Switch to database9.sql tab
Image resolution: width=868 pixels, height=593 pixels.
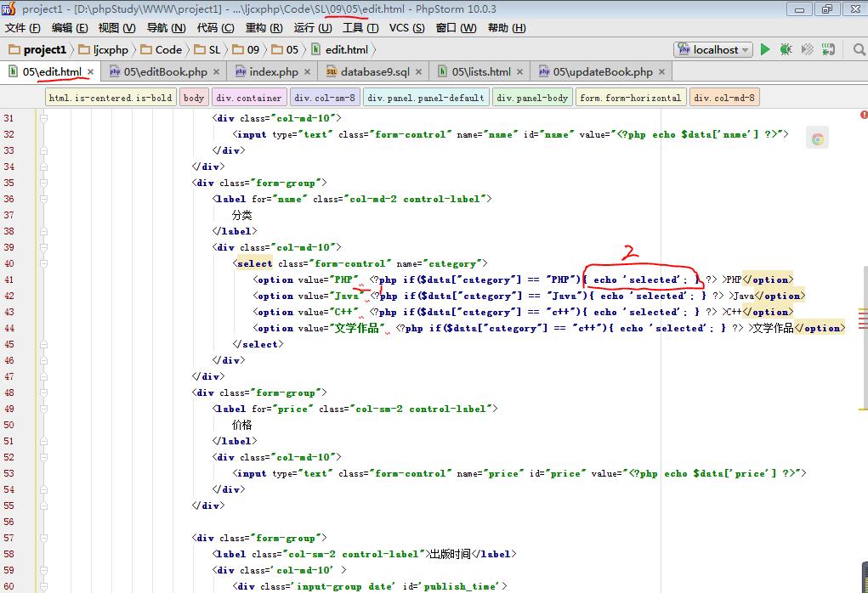375,72
